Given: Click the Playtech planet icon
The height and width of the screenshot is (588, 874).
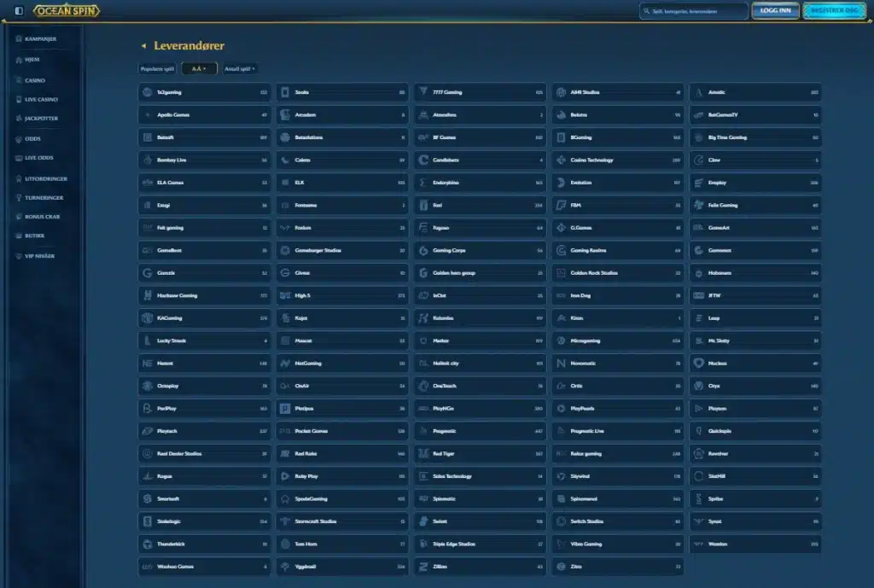Looking at the screenshot, I should 148,431.
